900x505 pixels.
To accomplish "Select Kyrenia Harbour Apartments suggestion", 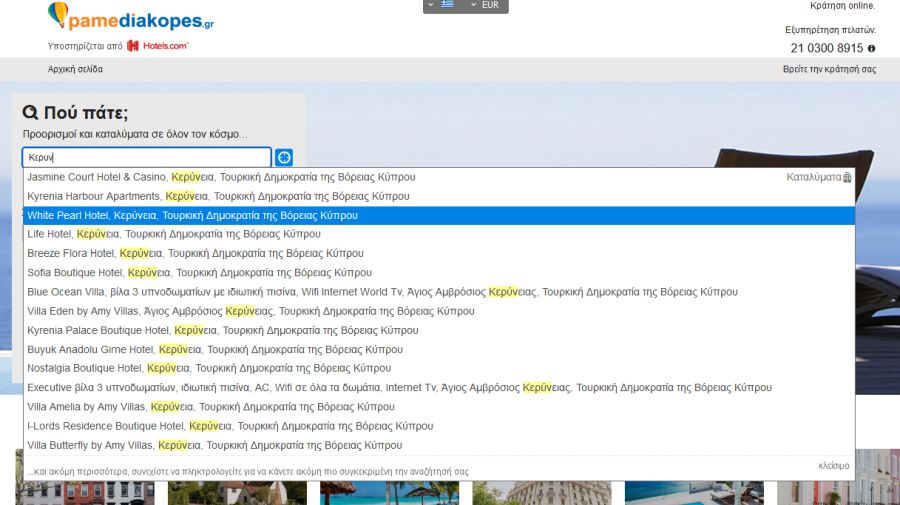I will pyautogui.click(x=439, y=196).
